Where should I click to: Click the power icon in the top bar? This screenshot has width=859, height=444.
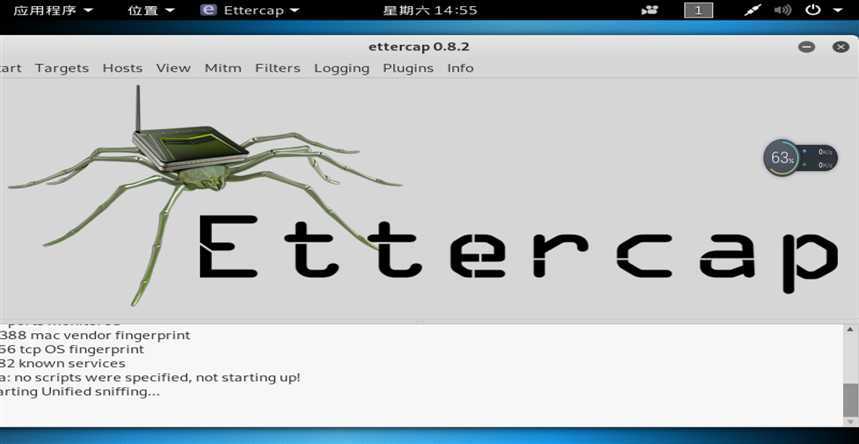point(813,9)
